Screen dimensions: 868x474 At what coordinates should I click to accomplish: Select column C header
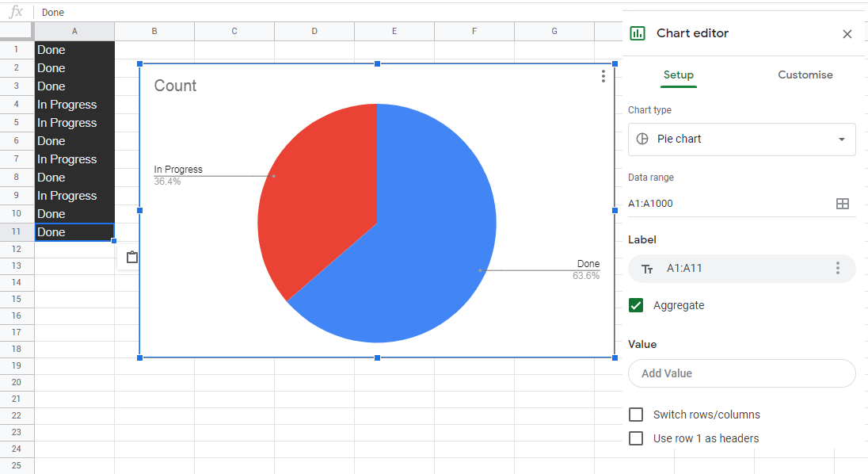(x=234, y=32)
